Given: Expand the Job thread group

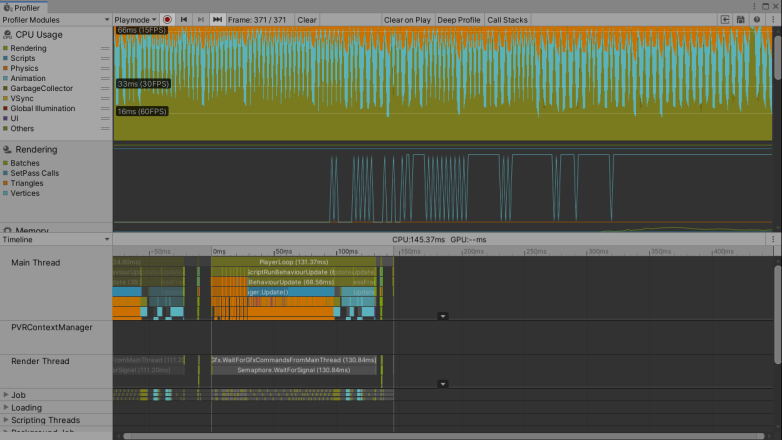Looking at the screenshot, I should pyautogui.click(x=6, y=395).
